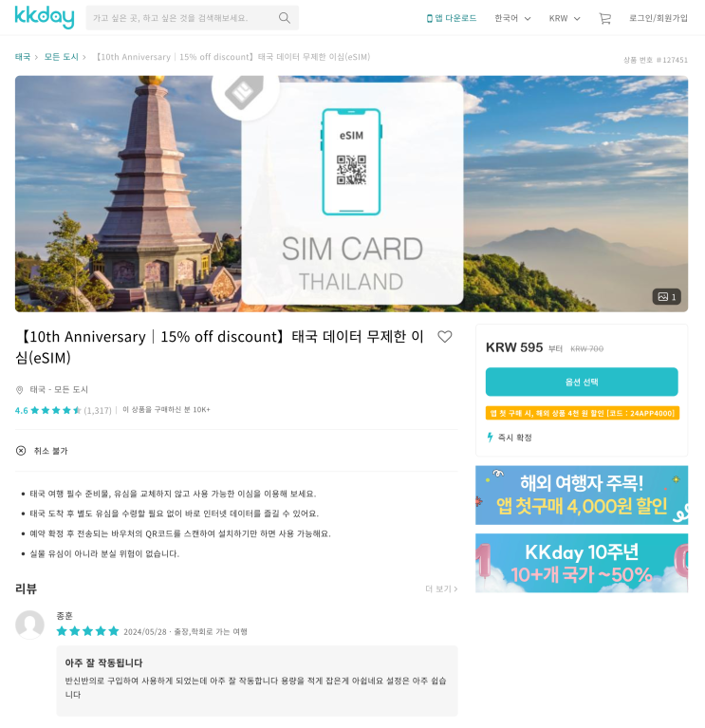Click the reviewer 종훈 avatar
Screen dimensions: 705x728
pyautogui.click(x=29, y=625)
